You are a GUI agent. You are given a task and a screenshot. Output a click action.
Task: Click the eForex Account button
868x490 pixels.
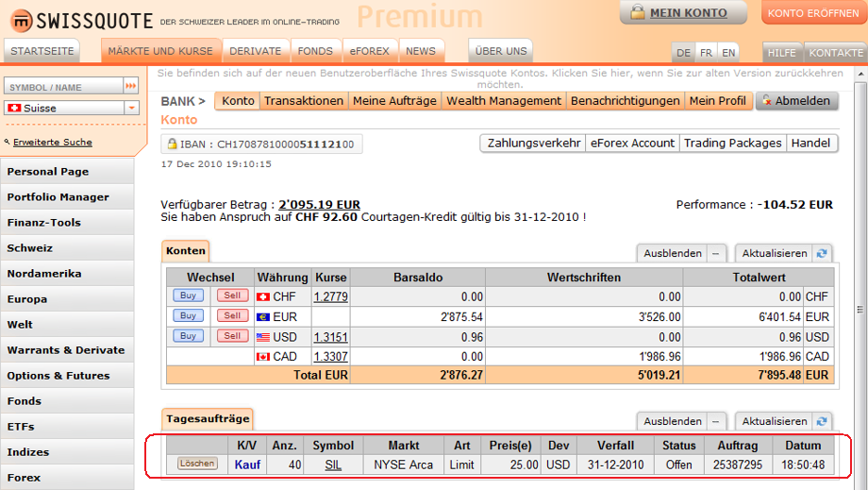633,143
